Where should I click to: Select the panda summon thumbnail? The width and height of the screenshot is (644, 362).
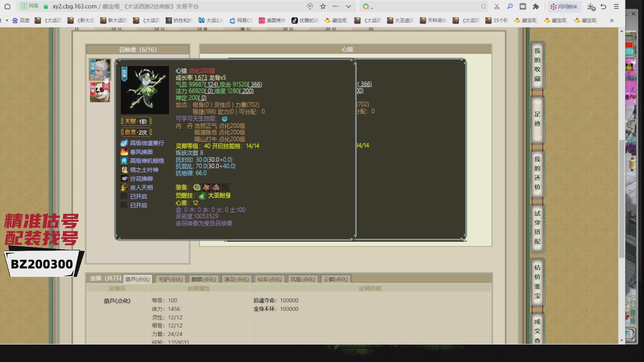100,93
